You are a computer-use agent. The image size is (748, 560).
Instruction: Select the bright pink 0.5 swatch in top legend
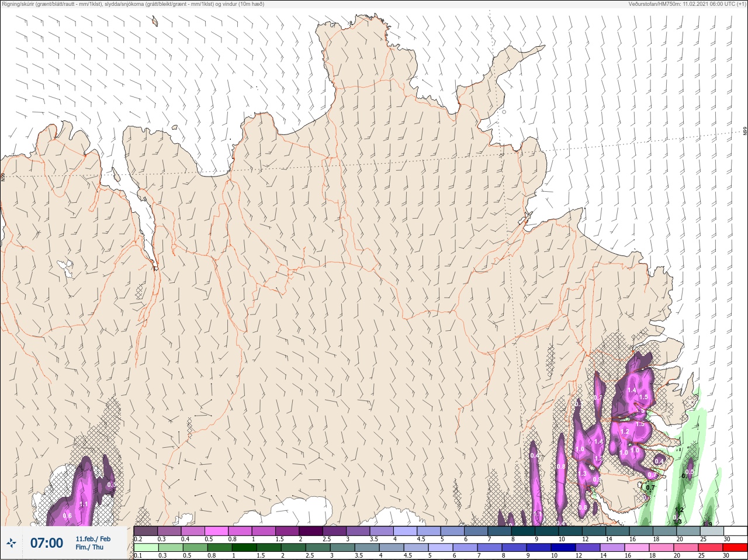coord(216,531)
